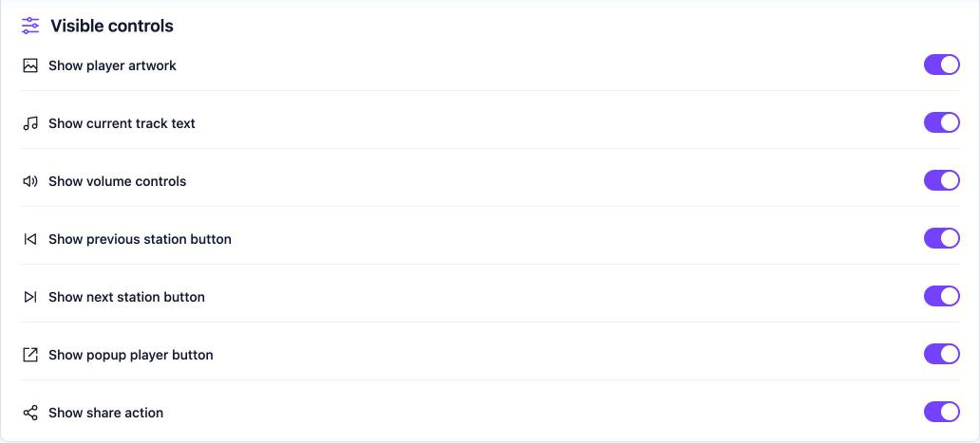Click the share nodes icon
This screenshot has height=443, width=980.
click(x=30, y=413)
